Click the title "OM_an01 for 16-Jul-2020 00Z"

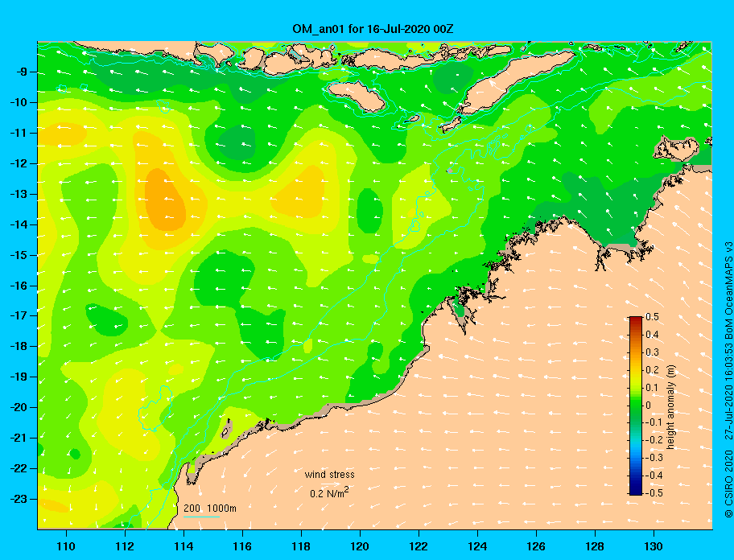point(373,29)
